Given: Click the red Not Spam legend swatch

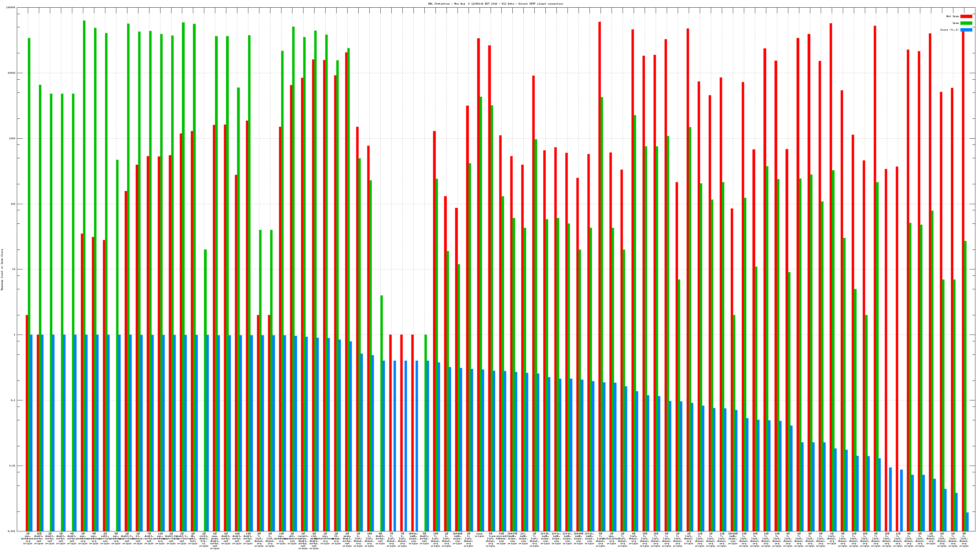Looking at the screenshot, I should tap(966, 16).
